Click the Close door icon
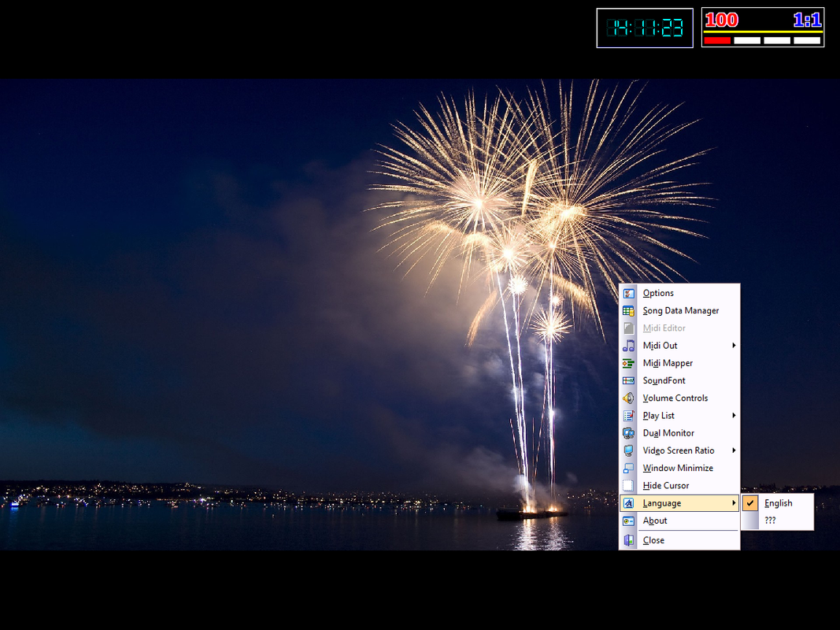This screenshot has height=630, width=840. click(x=628, y=540)
